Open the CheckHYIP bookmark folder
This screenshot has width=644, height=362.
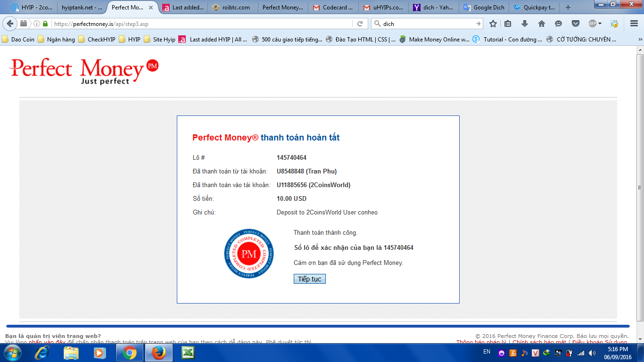pos(97,40)
